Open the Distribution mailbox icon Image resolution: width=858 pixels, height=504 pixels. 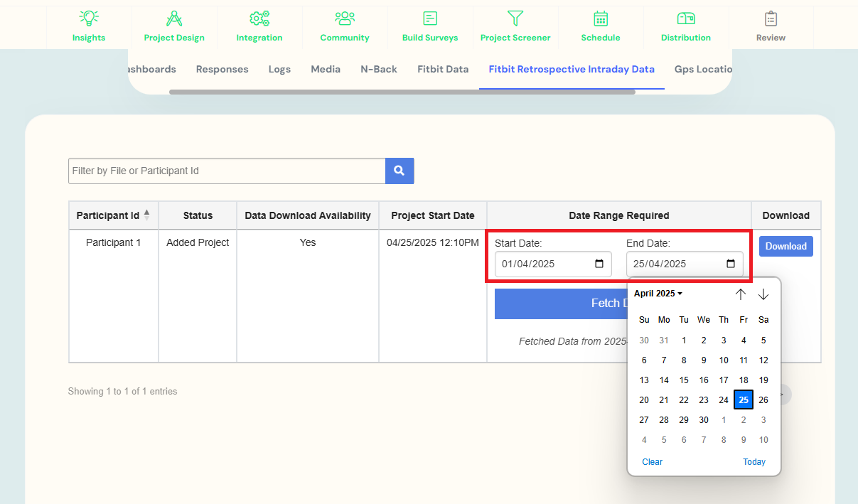tap(686, 18)
